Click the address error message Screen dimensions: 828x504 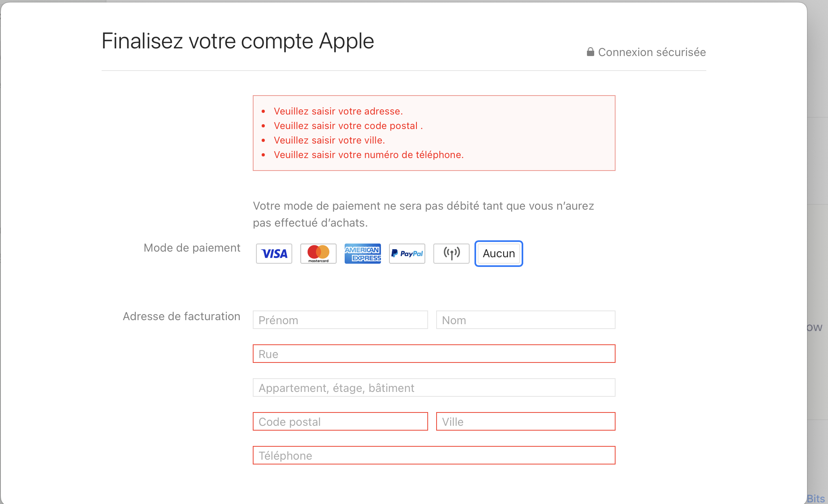point(338,111)
